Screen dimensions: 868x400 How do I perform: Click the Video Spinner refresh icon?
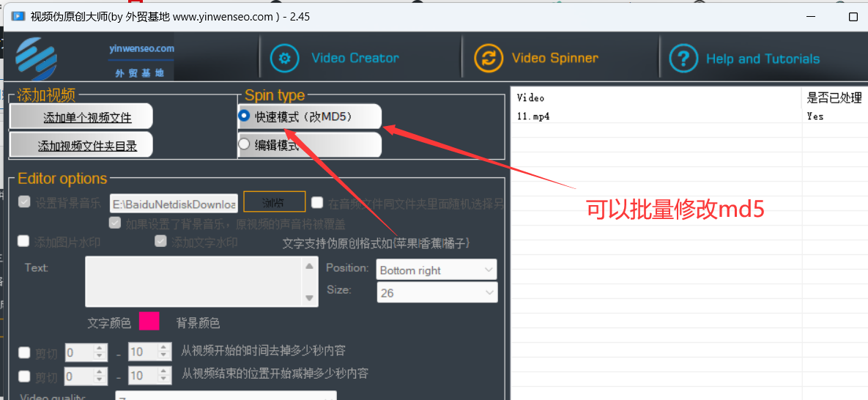click(x=489, y=58)
